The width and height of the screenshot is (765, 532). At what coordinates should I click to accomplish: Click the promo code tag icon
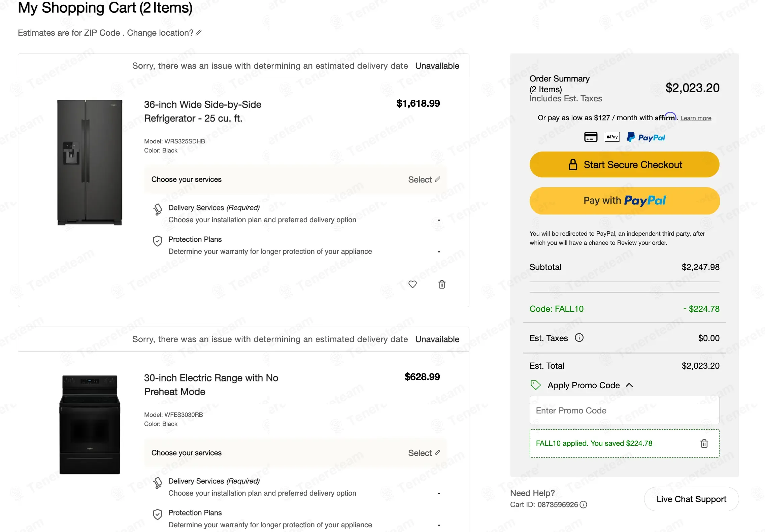(535, 385)
